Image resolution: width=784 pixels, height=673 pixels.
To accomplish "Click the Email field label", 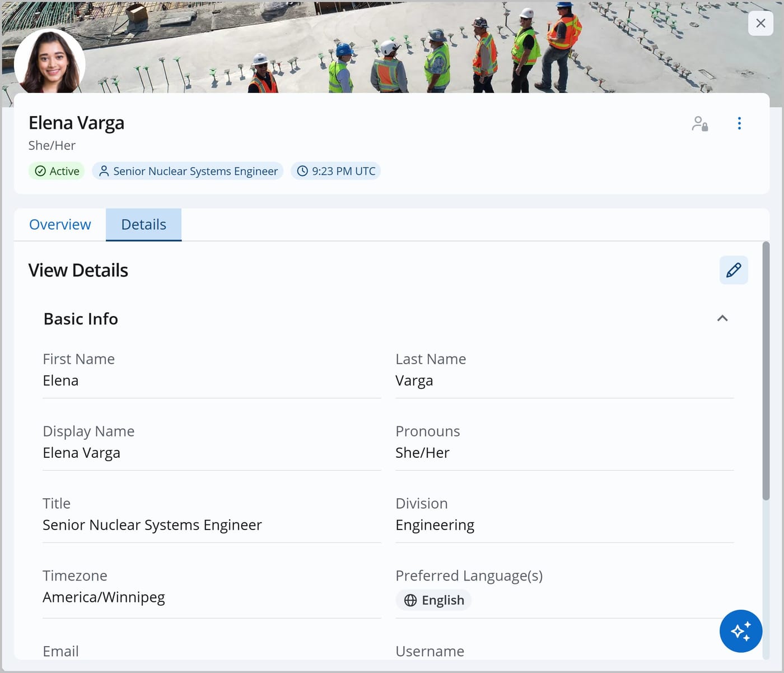I will pos(61,651).
